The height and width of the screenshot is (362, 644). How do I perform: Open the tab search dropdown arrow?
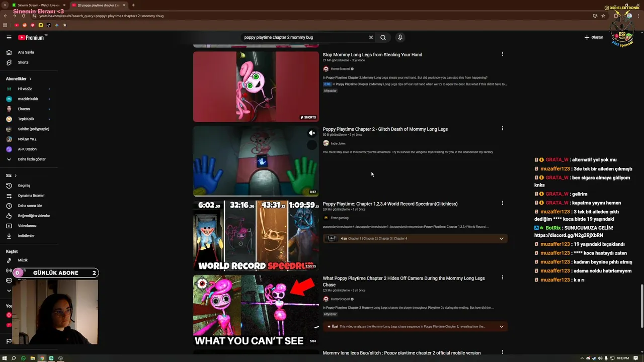[x=5, y=5]
